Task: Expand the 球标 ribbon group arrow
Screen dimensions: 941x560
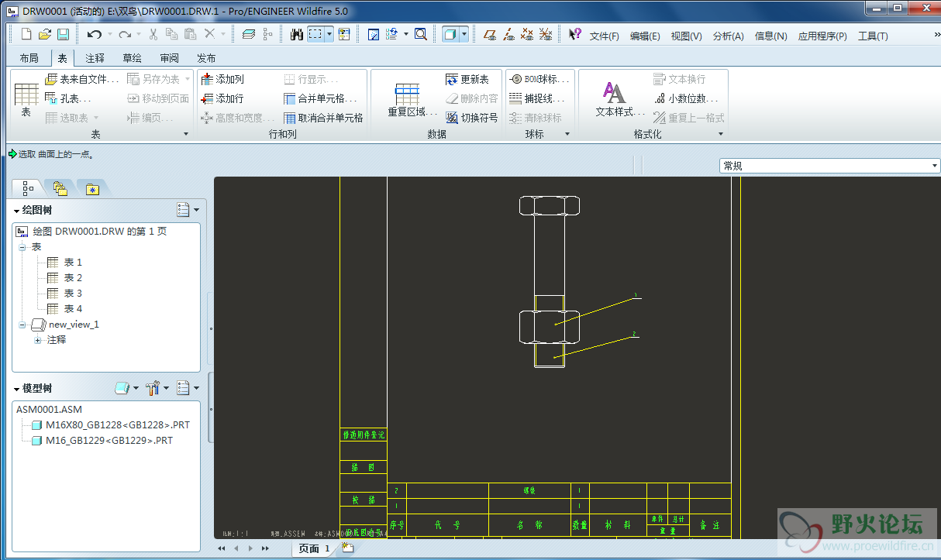Action: click(x=567, y=134)
